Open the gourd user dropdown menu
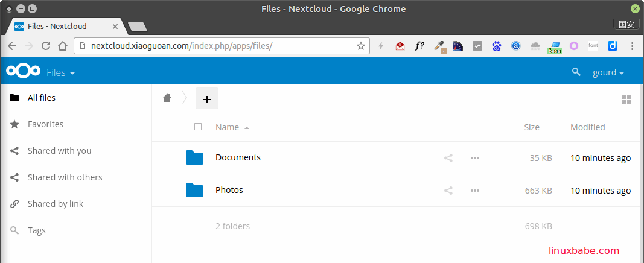 click(608, 72)
